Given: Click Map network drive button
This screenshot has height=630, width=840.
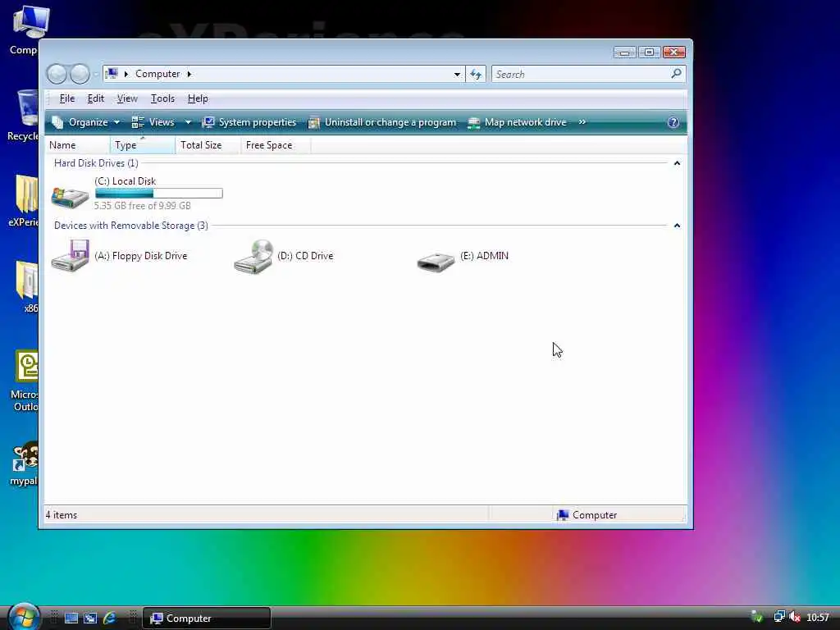Looking at the screenshot, I should pyautogui.click(x=517, y=122).
